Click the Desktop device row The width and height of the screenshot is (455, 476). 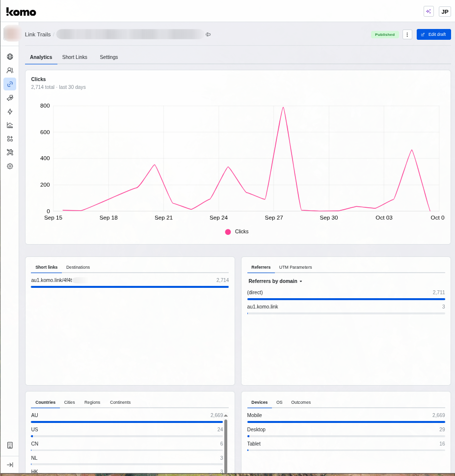(346, 432)
